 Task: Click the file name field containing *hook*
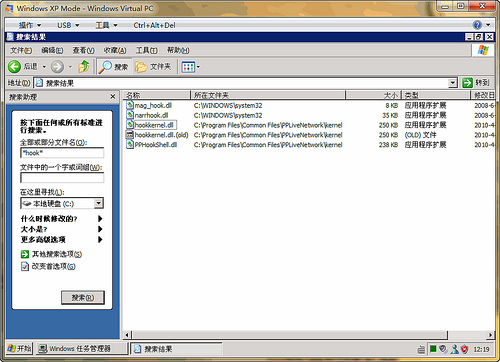click(62, 153)
